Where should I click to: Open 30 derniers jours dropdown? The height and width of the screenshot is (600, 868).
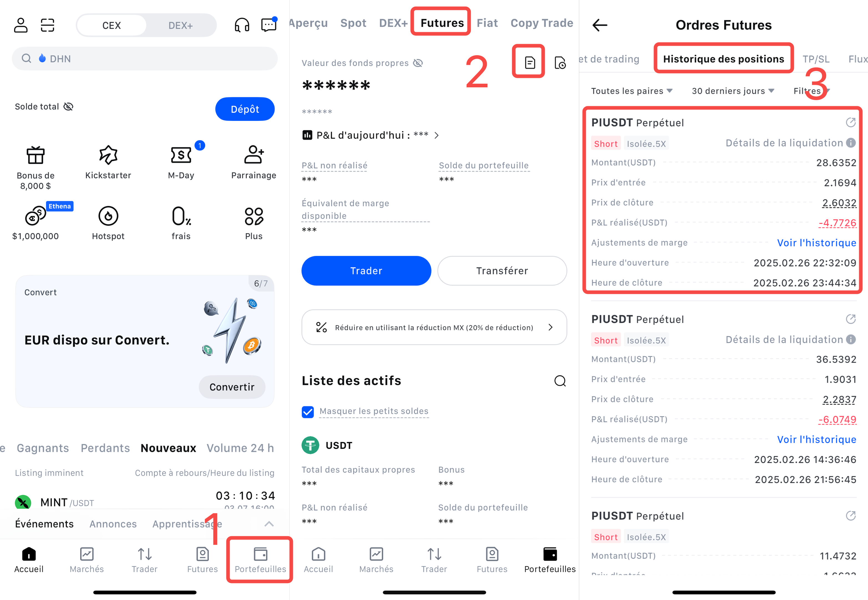pyautogui.click(x=733, y=91)
